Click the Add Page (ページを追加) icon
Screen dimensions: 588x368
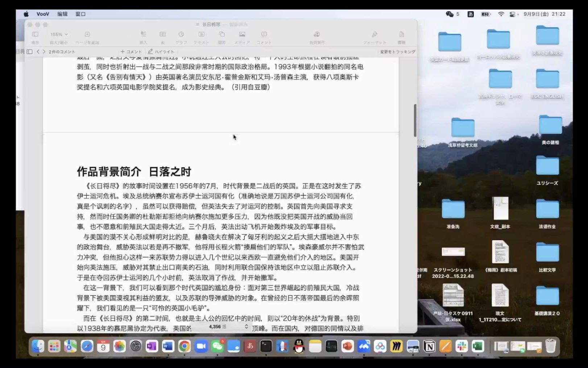(87, 34)
